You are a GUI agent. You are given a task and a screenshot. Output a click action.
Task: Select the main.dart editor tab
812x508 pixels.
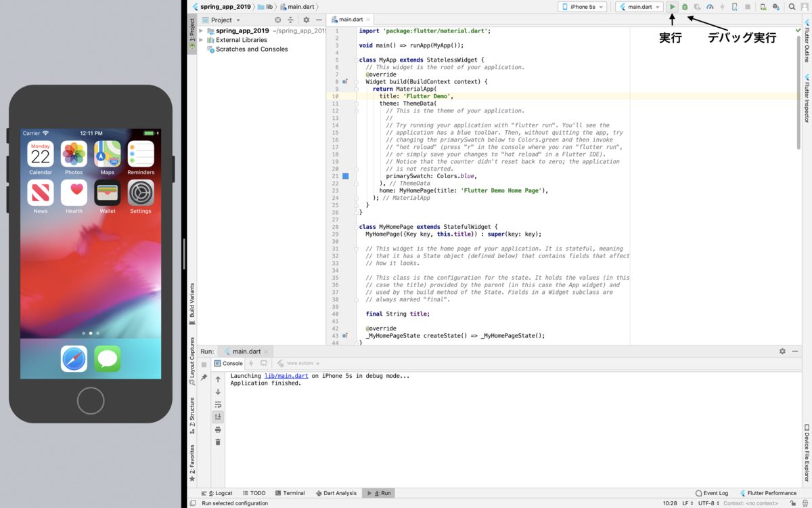351,20
